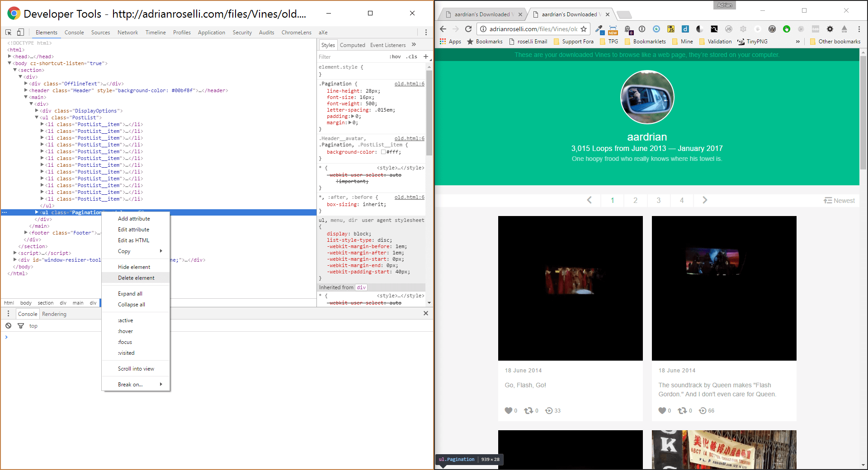Go to page 2 in pagination
868x470 pixels.
pos(635,200)
